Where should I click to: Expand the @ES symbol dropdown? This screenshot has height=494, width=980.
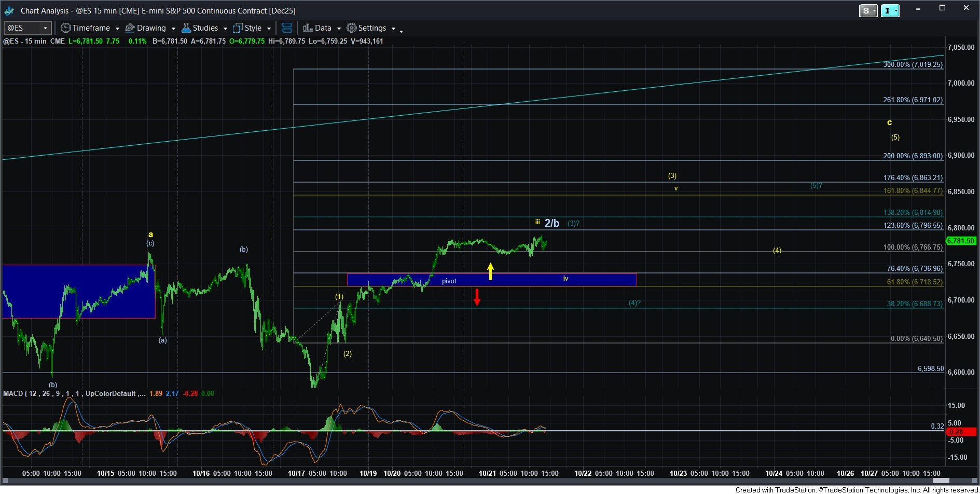[x=46, y=28]
